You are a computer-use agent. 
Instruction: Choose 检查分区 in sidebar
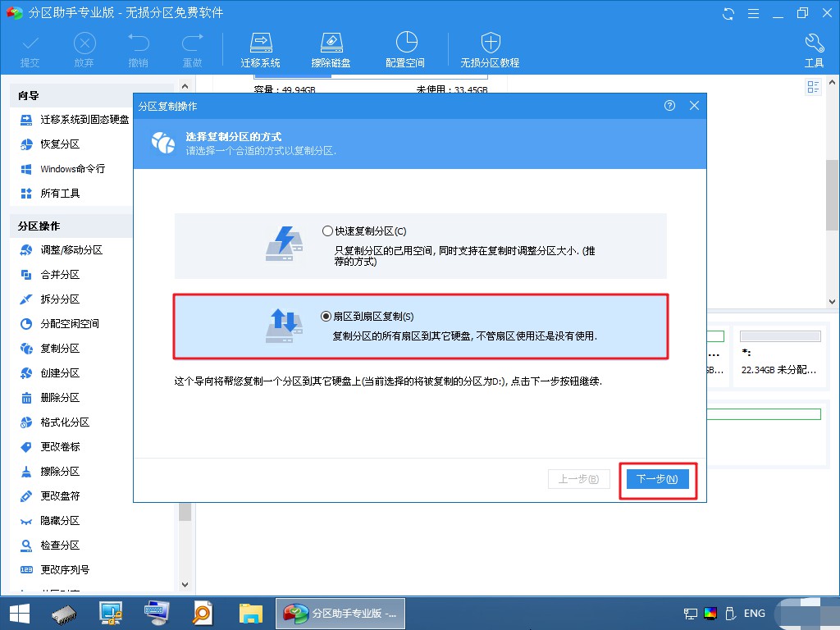50,546
